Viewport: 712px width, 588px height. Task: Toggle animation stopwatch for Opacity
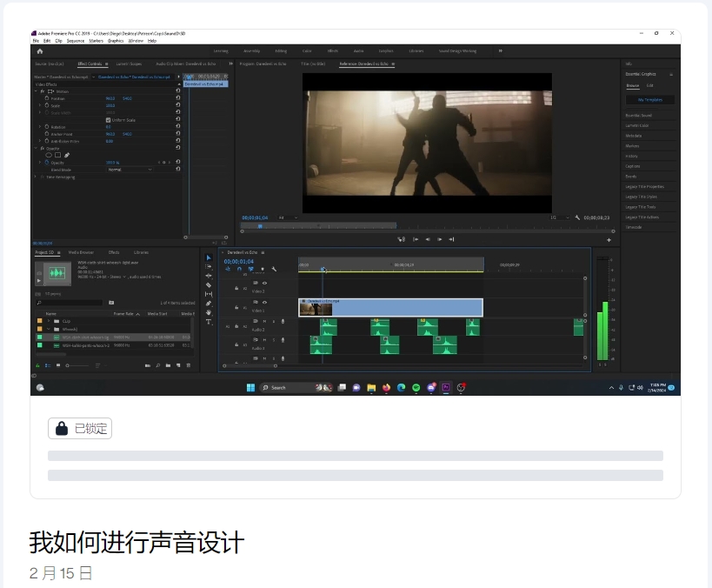tap(47, 163)
